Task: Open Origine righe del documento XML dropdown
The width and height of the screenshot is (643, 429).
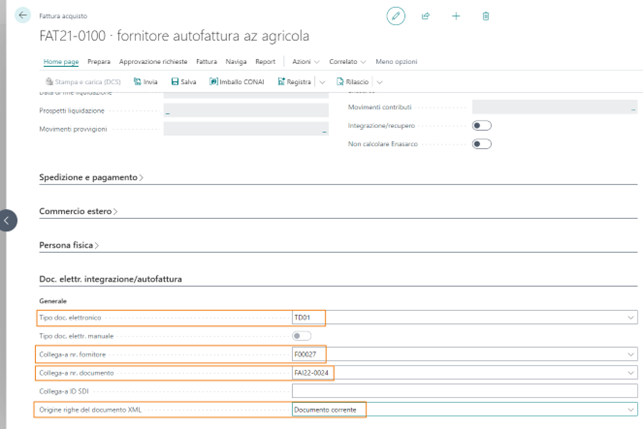Action: pos(630,409)
